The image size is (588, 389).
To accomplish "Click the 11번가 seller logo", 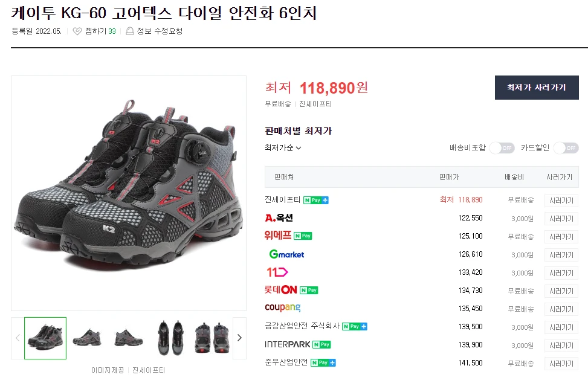I will pos(277,272).
